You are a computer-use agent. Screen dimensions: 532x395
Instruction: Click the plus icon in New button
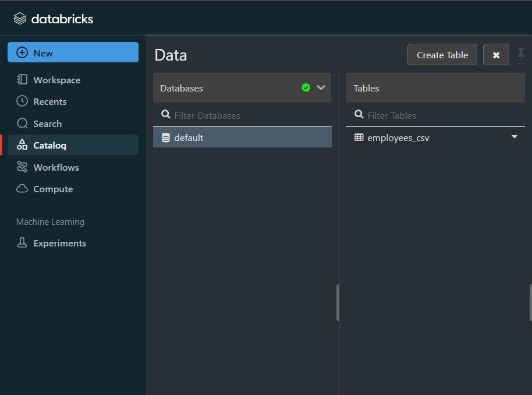coord(22,52)
